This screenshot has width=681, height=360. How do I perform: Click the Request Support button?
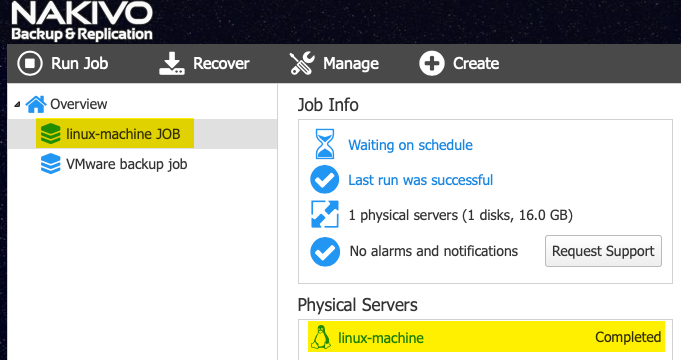click(603, 251)
